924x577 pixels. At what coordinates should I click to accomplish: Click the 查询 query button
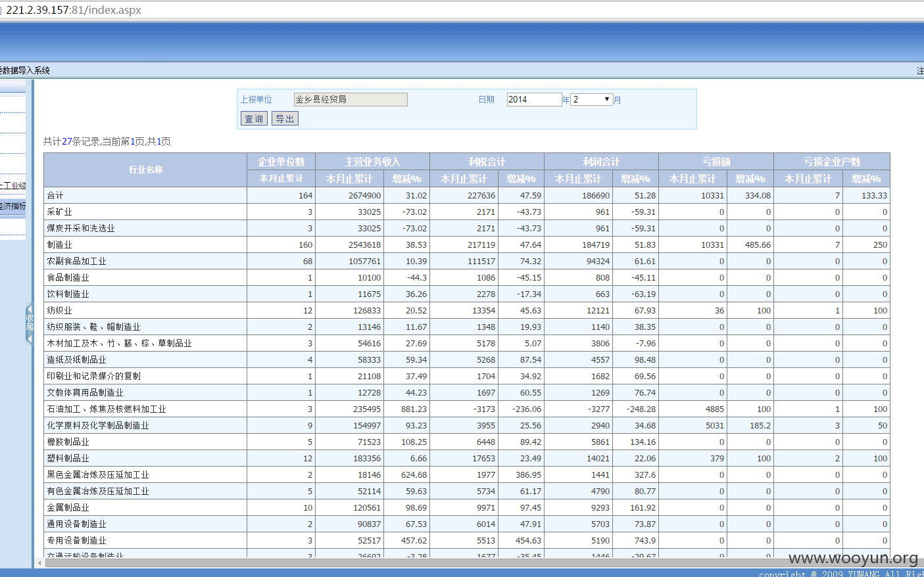(254, 118)
